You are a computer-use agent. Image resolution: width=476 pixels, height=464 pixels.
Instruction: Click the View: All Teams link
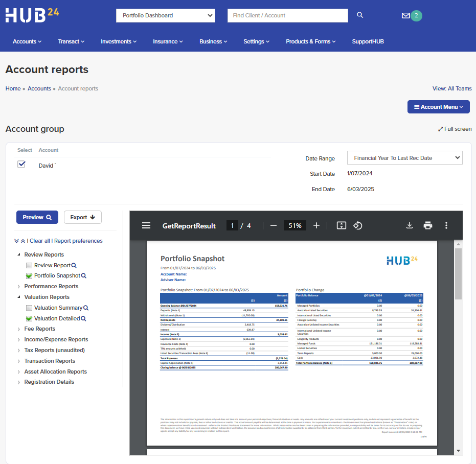(452, 88)
